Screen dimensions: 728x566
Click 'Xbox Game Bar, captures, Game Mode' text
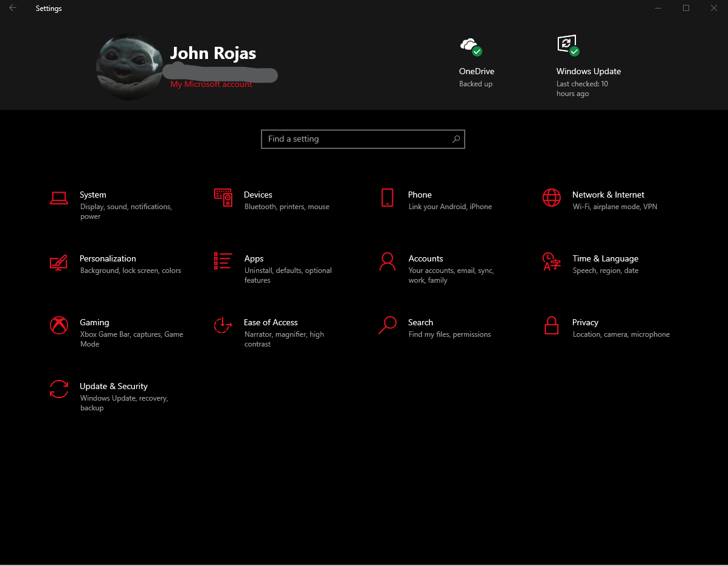click(x=132, y=339)
